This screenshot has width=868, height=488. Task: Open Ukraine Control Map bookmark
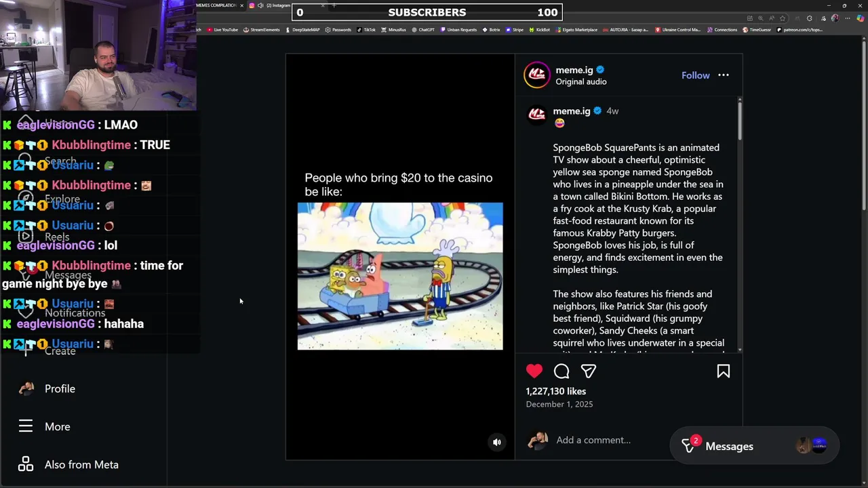(678, 30)
